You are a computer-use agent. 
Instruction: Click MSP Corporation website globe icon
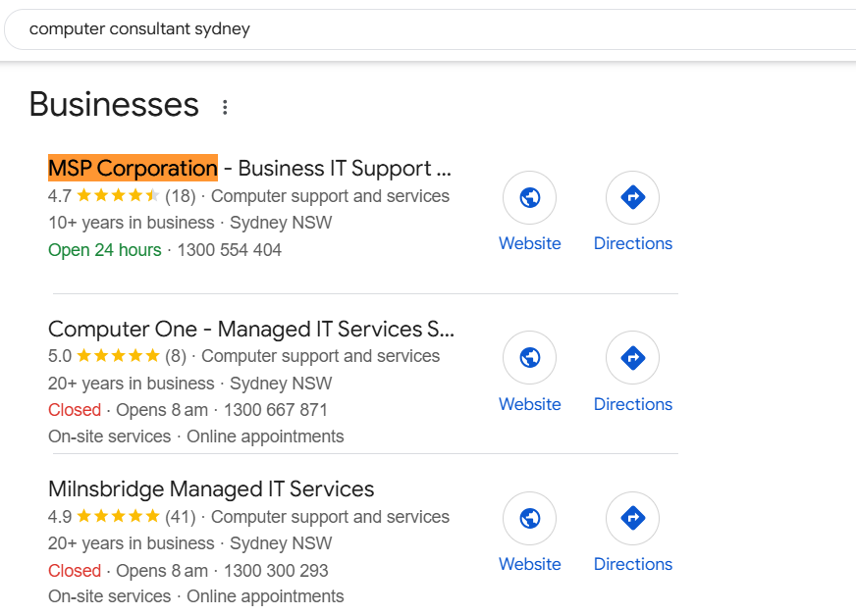pyautogui.click(x=530, y=198)
